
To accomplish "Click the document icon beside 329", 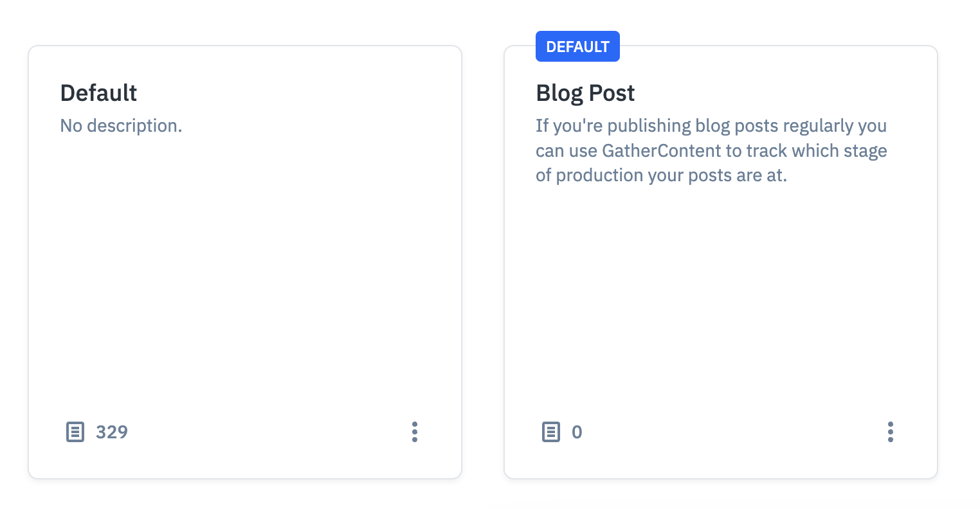I will pos(75,432).
